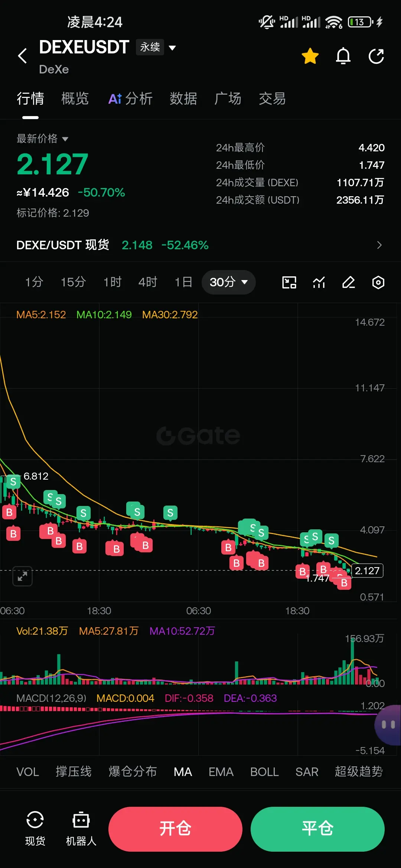Image resolution: width=401 pixels, height=868 pixels.
Task: Tap the chart layout picture icon
Action: point(289,282)
